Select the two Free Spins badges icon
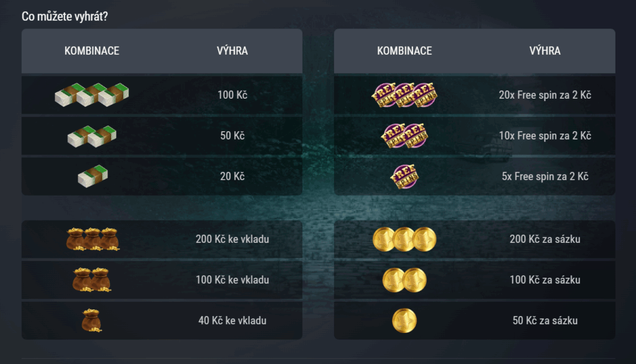636x364 pixels. click(x=404, y=136)
